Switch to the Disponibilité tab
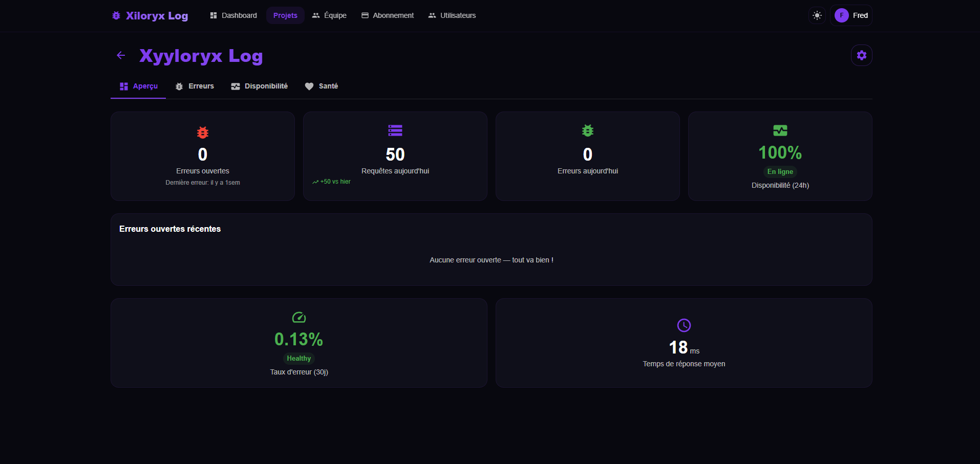The height and width of the screenshot is (464, 980). point(259,86)
